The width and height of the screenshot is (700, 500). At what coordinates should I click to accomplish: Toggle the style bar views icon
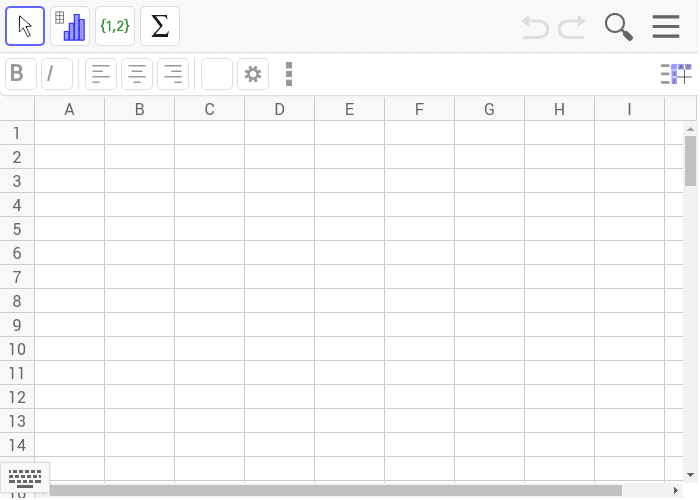[x=676, y=74]
